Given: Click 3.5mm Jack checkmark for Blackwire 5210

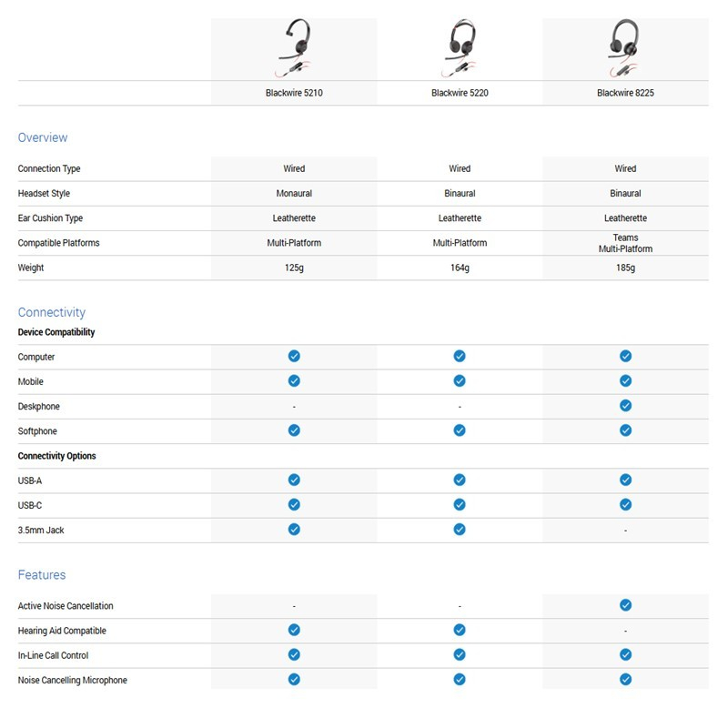Looking at the screenshot, I should 294,529.
